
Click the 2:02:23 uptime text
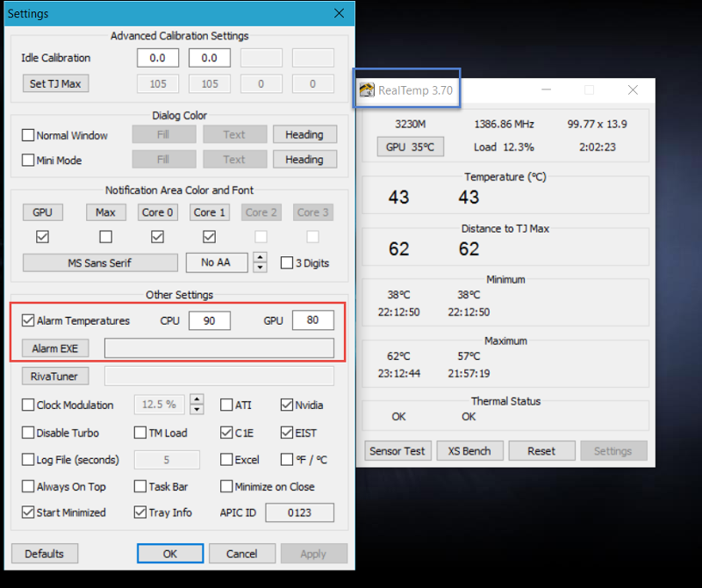(x=598, y=147)
